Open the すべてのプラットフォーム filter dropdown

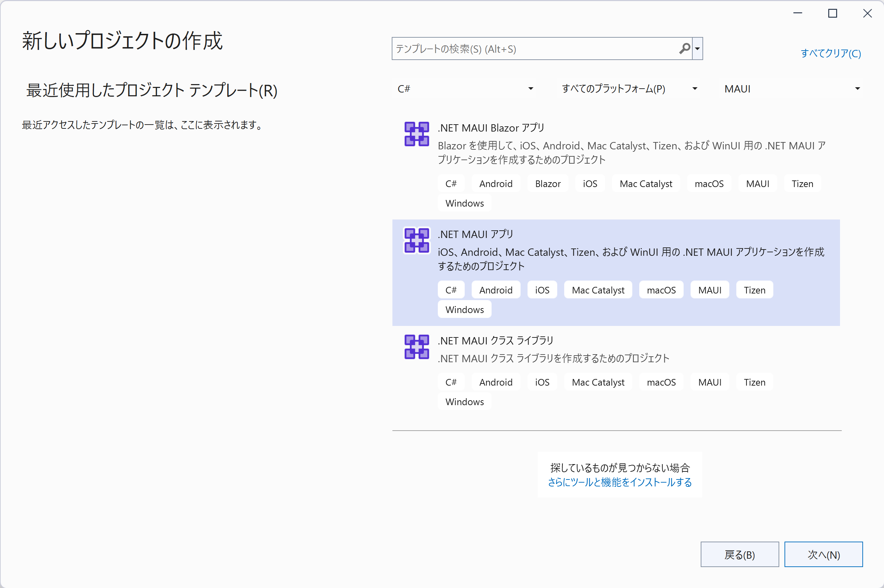tap(629, 89)
